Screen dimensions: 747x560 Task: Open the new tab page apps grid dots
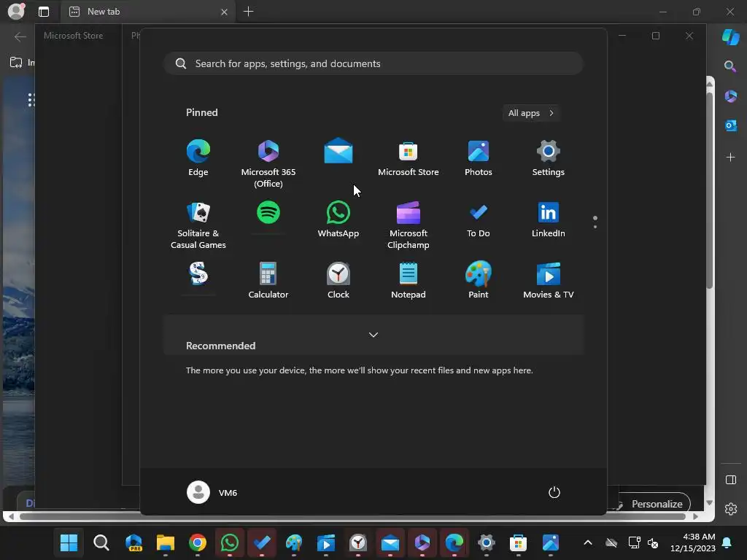[x=31, y=100]
